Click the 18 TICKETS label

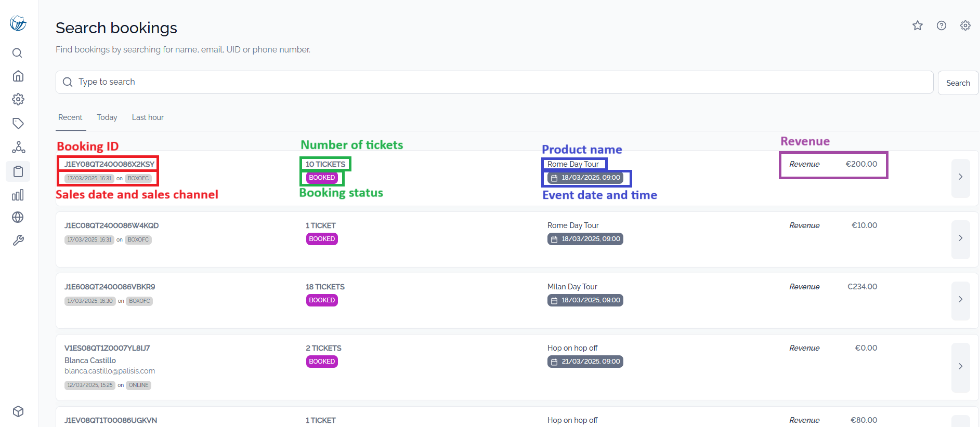325,287
